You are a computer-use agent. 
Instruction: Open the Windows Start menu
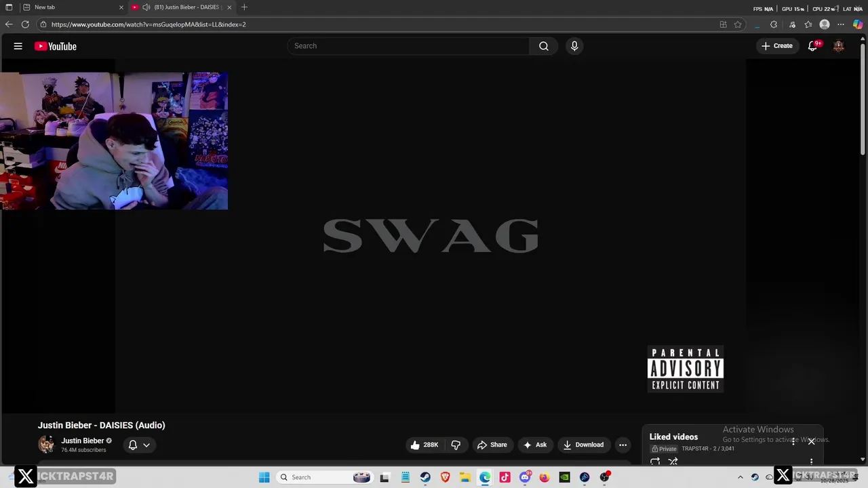point(264,477)
